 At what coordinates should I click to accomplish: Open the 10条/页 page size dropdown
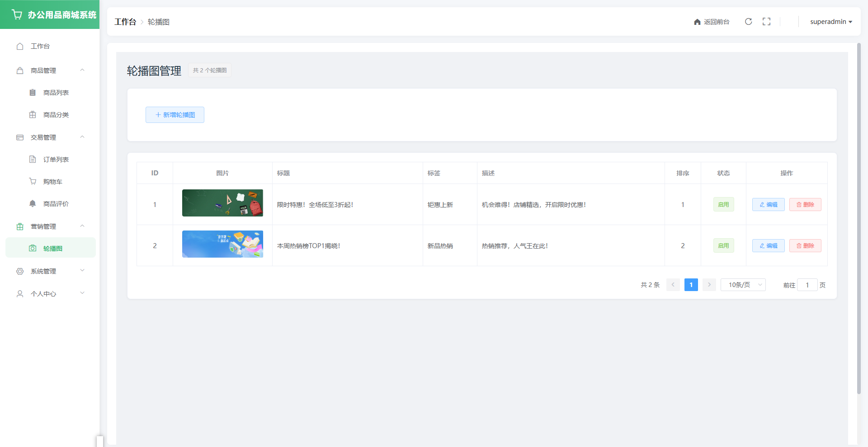[x=743, y=285]
